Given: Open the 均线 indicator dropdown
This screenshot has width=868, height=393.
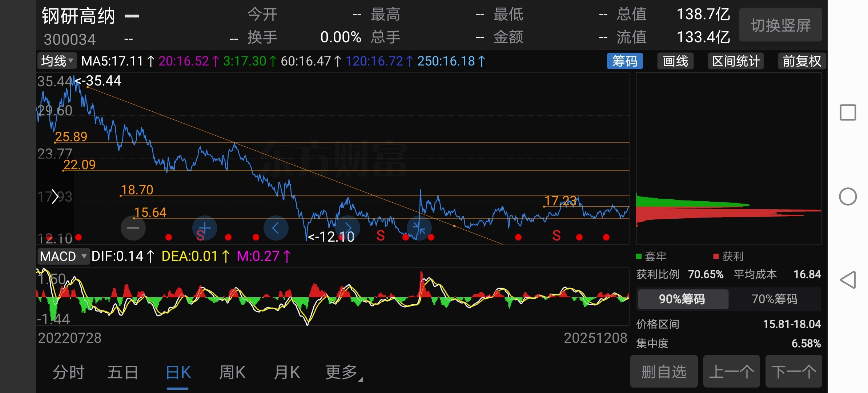Looking at the screenshot, I should click(57, 61).
